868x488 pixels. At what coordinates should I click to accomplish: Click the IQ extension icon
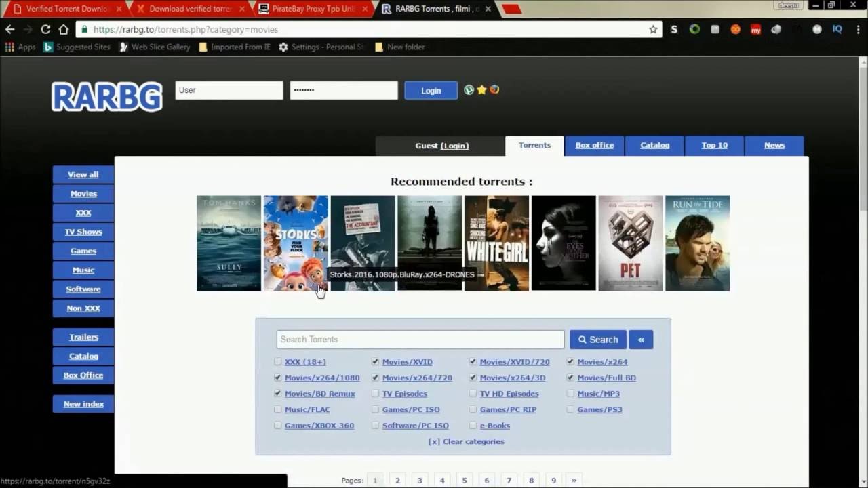(837, 29)
